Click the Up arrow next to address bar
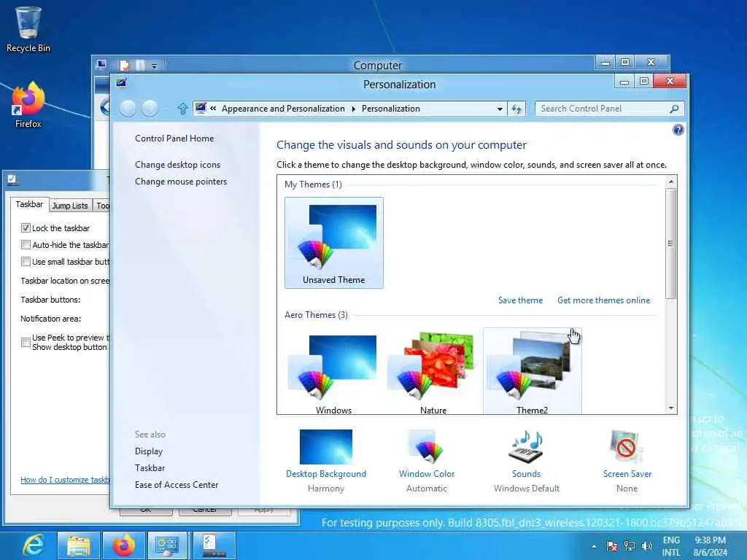The image size is (747, 560). (x=182, y=109)
